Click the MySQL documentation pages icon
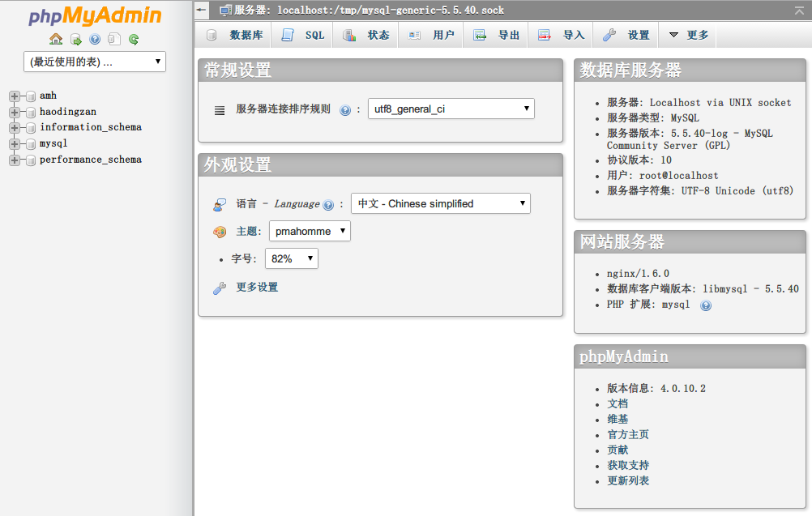This screenshot has height=516, width=812. coord(114,39)
